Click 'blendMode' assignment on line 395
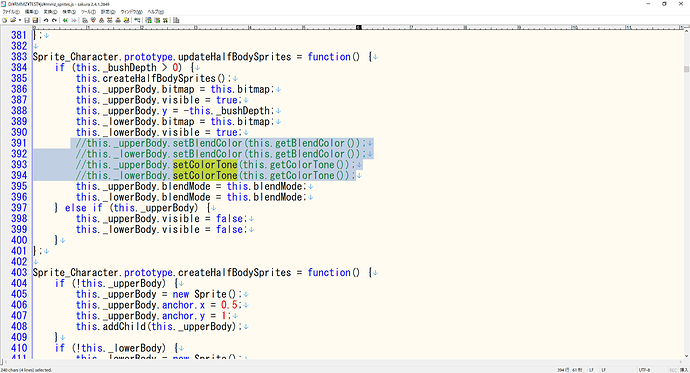The height and width of the screenshot is (373, 690). (x=186, y=186)
